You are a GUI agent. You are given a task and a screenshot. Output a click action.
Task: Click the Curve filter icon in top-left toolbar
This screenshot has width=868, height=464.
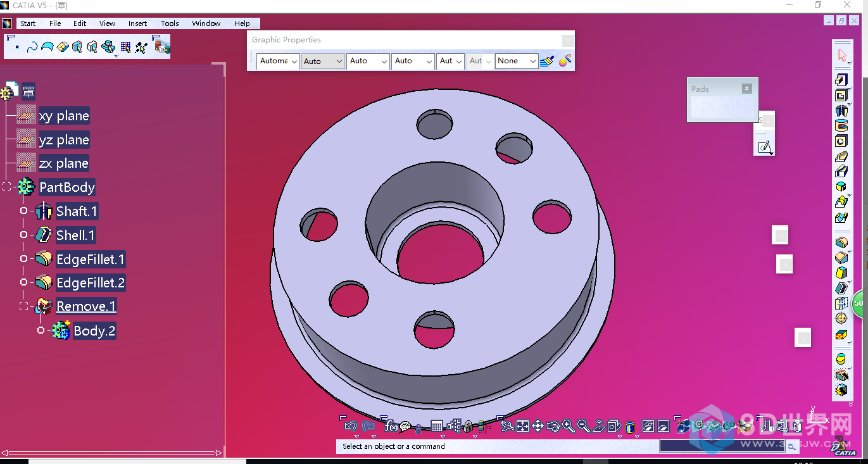[x=32, y=47]
